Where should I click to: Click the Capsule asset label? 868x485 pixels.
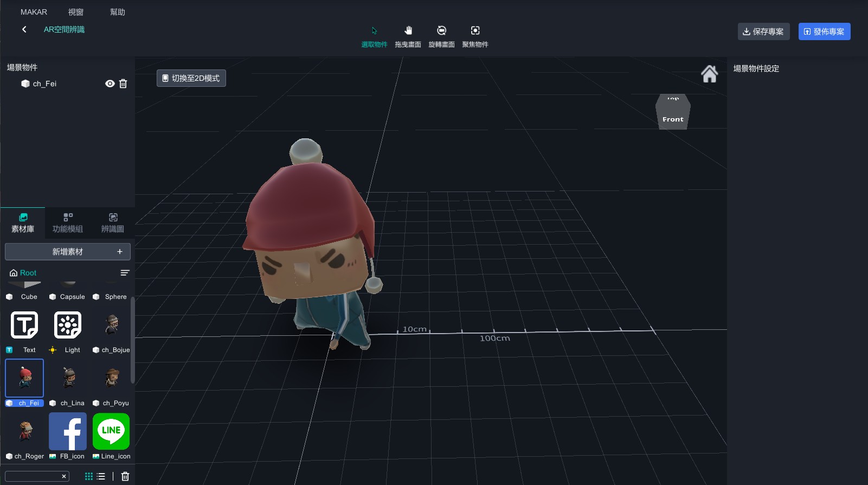(x=73, y=297)
